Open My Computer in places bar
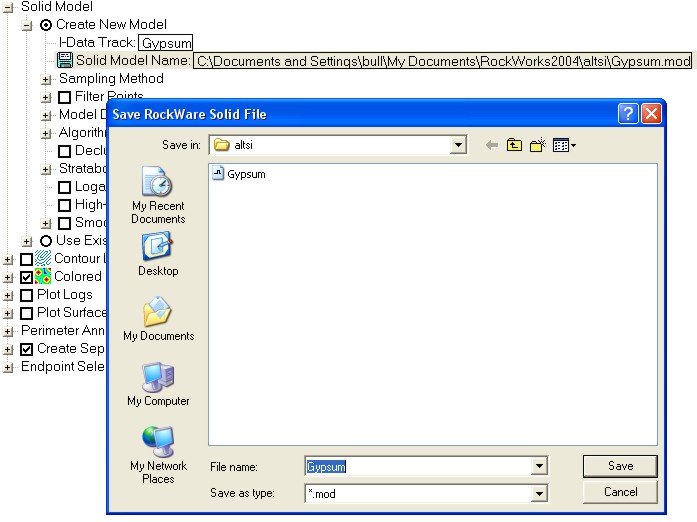The image size is (697, 522). (158, 384)
